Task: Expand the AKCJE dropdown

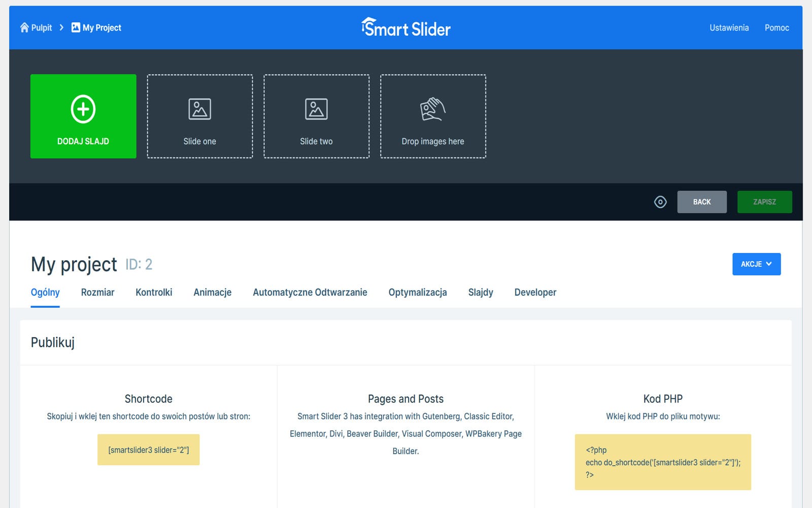Action: [756, 264]
